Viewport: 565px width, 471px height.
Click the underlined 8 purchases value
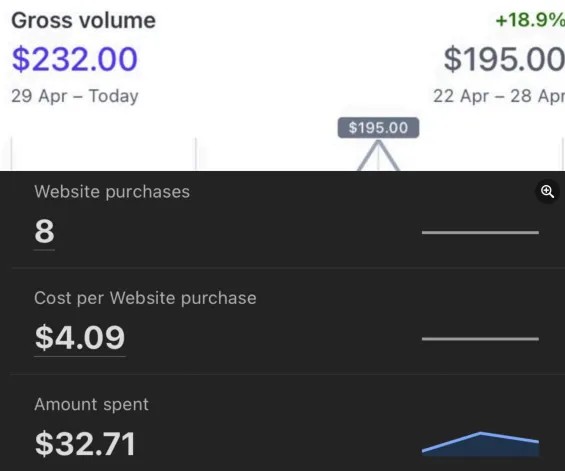pyautogui.click(x=44, y=232)
